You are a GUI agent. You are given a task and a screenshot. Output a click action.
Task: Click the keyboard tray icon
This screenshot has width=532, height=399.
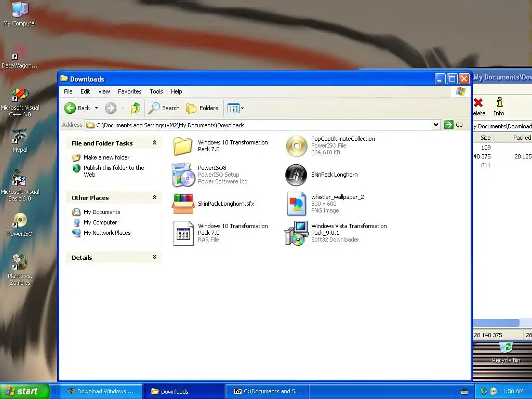[464, 392]
